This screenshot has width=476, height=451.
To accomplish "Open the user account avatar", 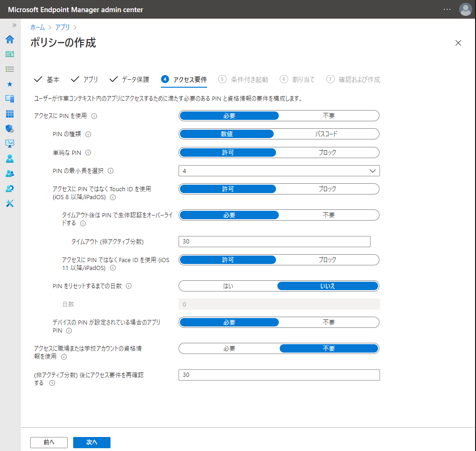I will (465, 9).
